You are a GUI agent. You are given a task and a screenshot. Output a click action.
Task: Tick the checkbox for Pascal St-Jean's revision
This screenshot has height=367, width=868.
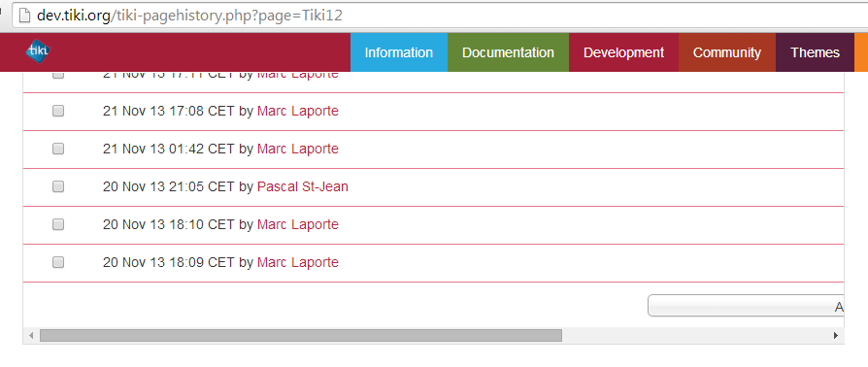point(58,186)
